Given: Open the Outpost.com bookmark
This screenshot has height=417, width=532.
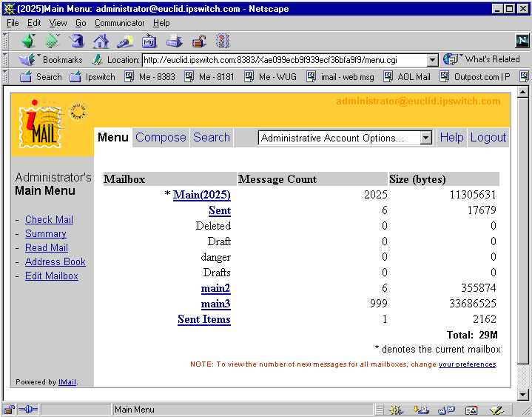Looking at the screenshot, I should [475, 77].
